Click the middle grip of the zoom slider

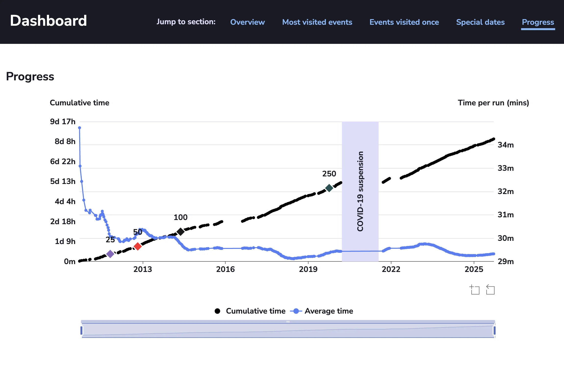[x=288, y=321]
